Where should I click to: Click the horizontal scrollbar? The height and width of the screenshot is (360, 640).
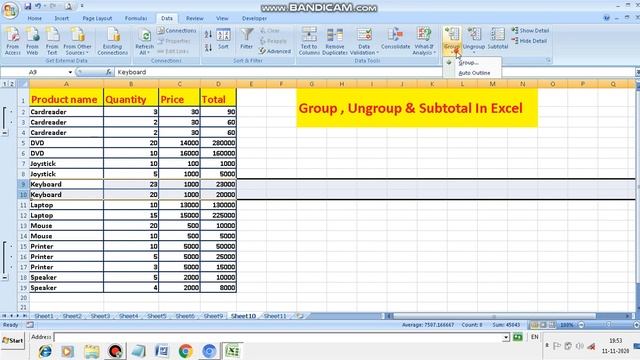tap(493, 316)
